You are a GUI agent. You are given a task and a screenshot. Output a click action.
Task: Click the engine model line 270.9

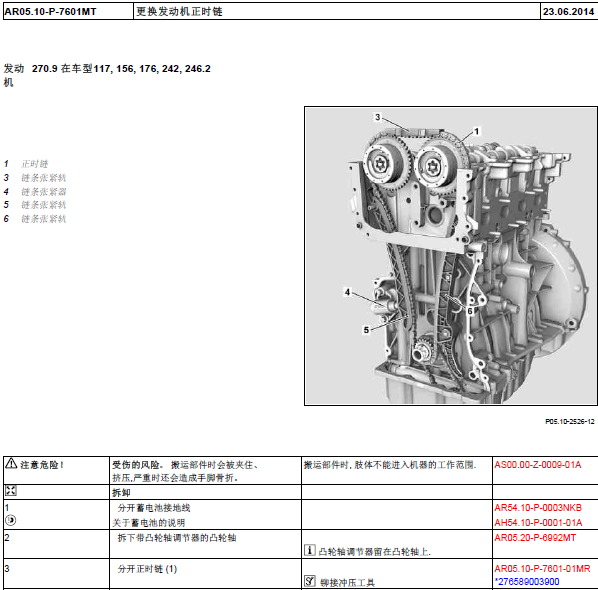point(121,69)
